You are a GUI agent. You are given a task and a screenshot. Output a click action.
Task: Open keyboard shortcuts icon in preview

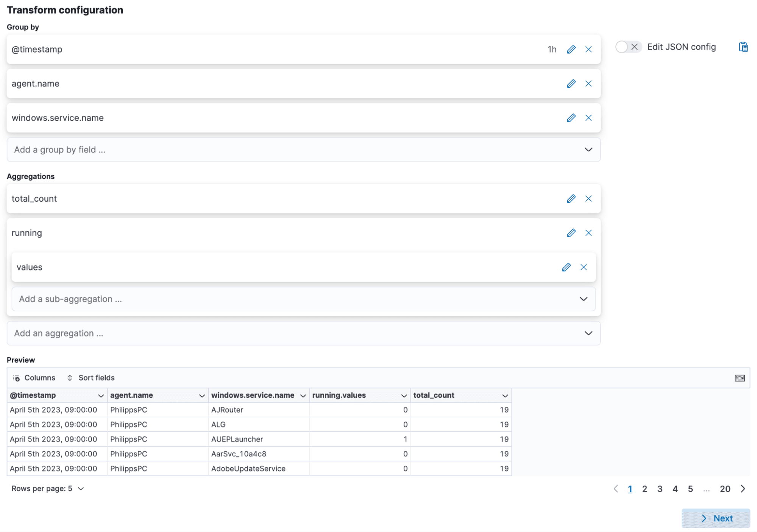739,378
